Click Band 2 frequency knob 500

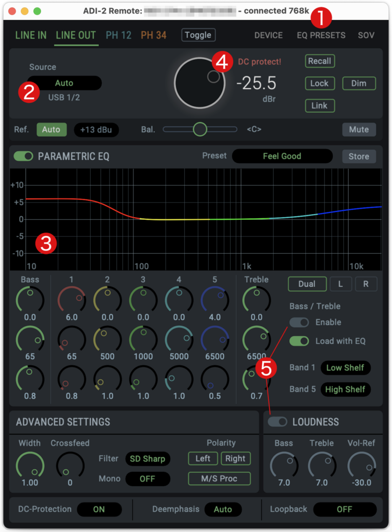(x=107, y=339)
